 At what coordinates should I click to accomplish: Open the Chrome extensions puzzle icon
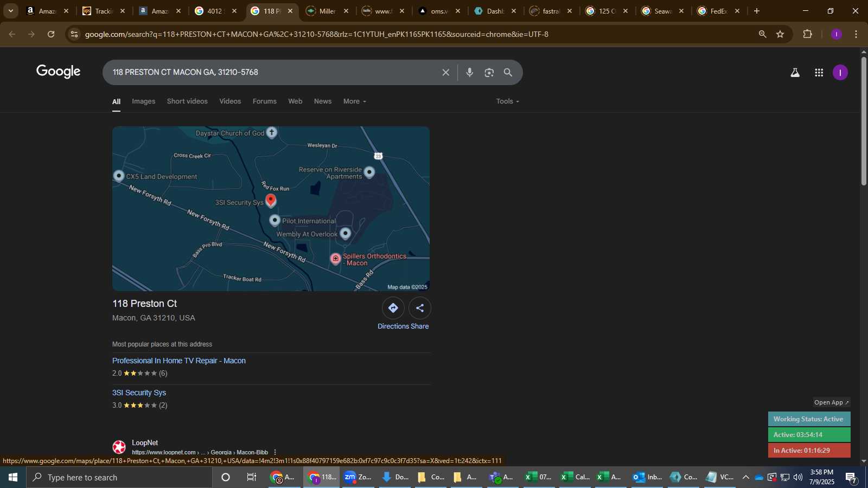808,34
